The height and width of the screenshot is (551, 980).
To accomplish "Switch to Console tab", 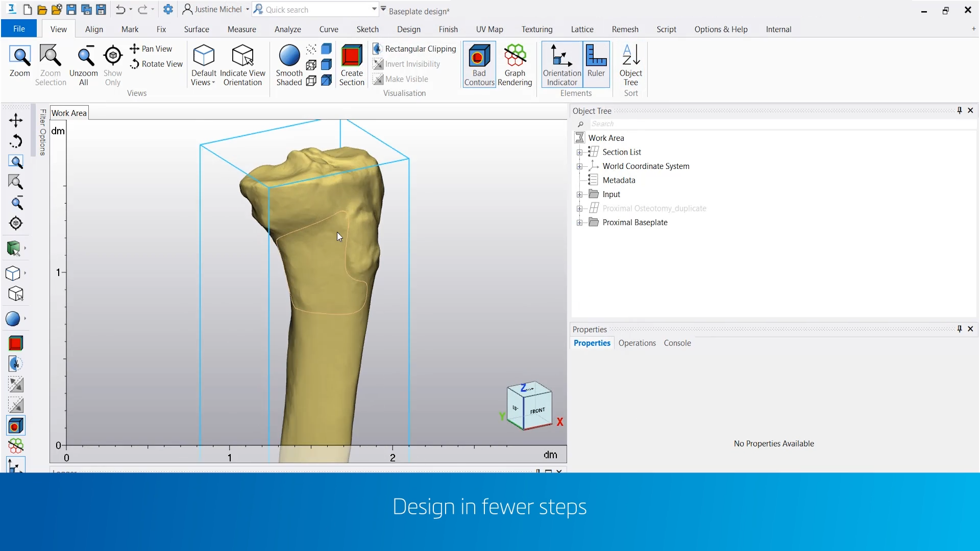I will pyautogui.click(x=677, y=343).
